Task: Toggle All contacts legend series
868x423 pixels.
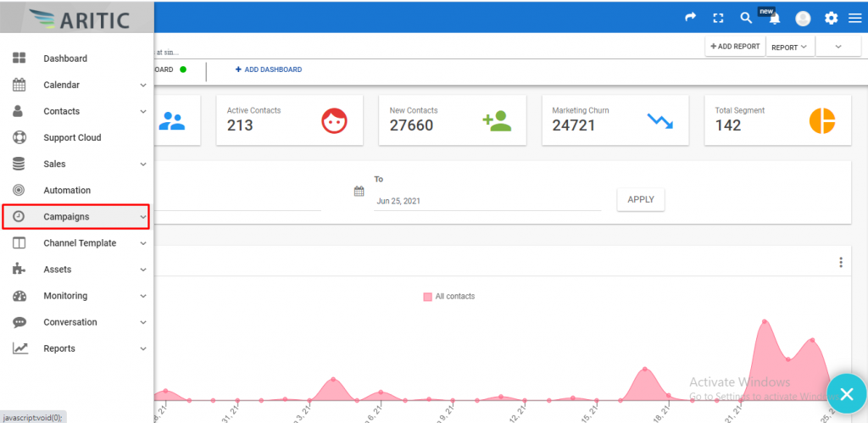Action: tap(449, 296)
